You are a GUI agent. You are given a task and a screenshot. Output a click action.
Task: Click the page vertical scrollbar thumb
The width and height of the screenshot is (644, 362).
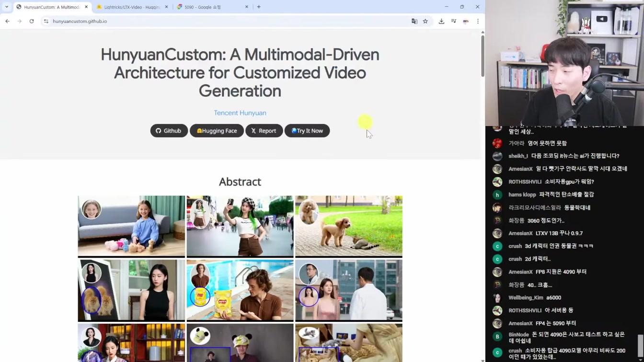pyautogui.click(x=483, y=56)
